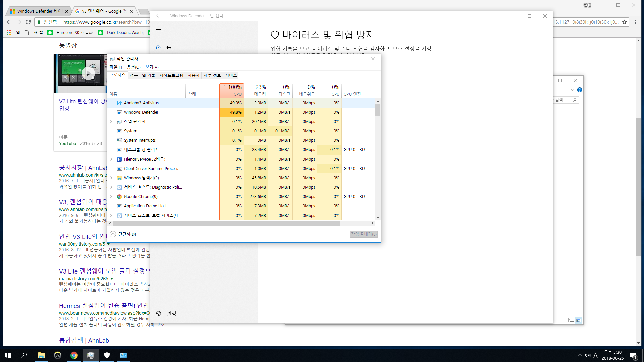Image resolution: width=644 pixels, height=362 pixels.
Task: Click the 작업 끝내기(E) button
Action: (363, 234)
